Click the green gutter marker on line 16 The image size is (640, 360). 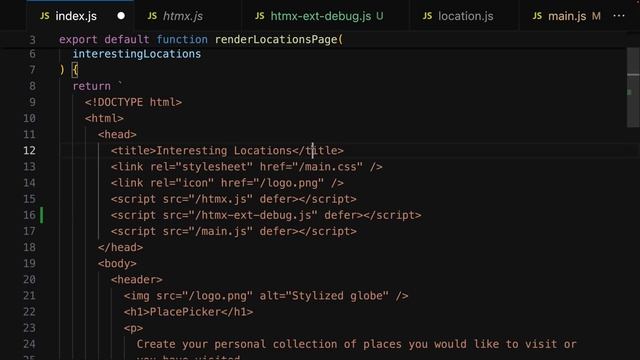coord(41,215)
